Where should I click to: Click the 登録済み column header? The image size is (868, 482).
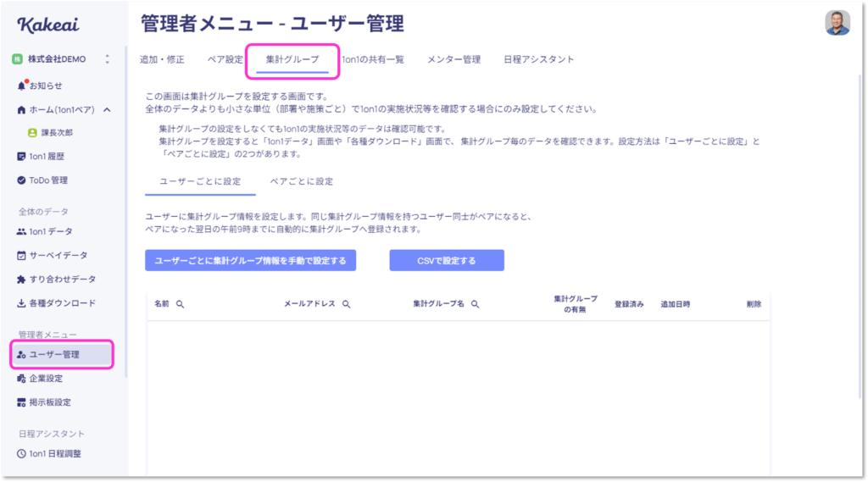coord(629,304)
